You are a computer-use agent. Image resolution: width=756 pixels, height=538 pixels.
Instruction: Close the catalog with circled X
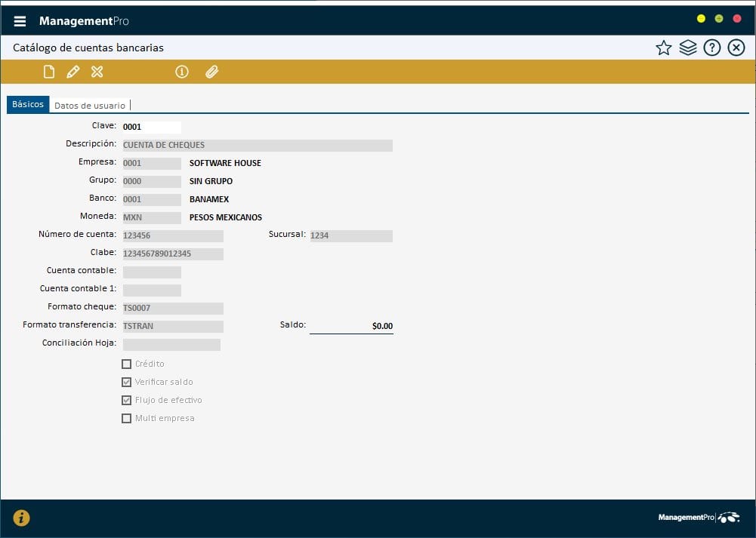tap(736, 48)
